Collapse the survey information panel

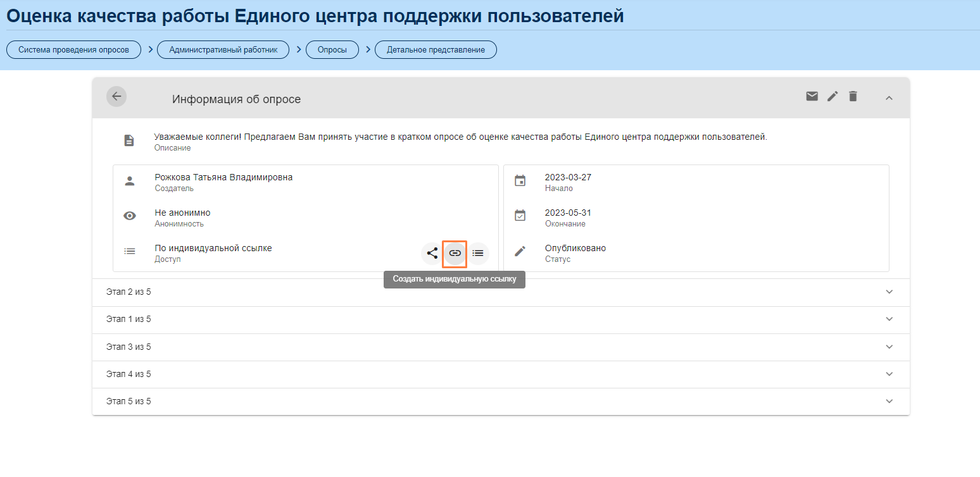[x=889, y=97]
